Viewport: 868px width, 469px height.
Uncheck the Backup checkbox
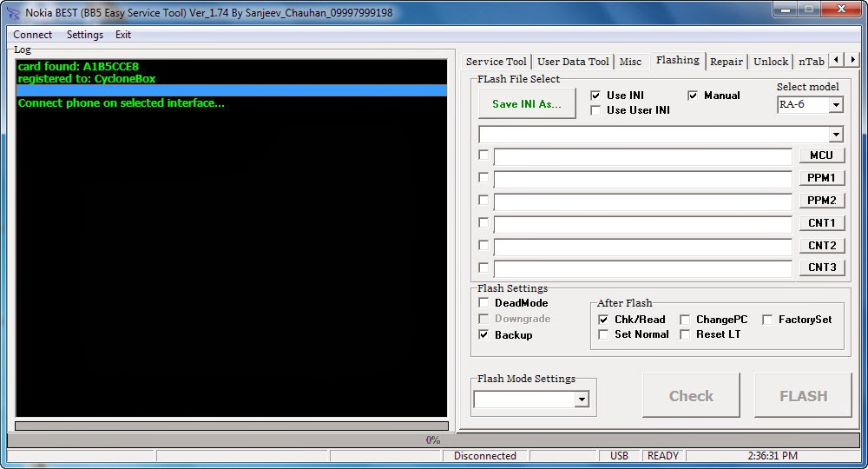(483, 334)
